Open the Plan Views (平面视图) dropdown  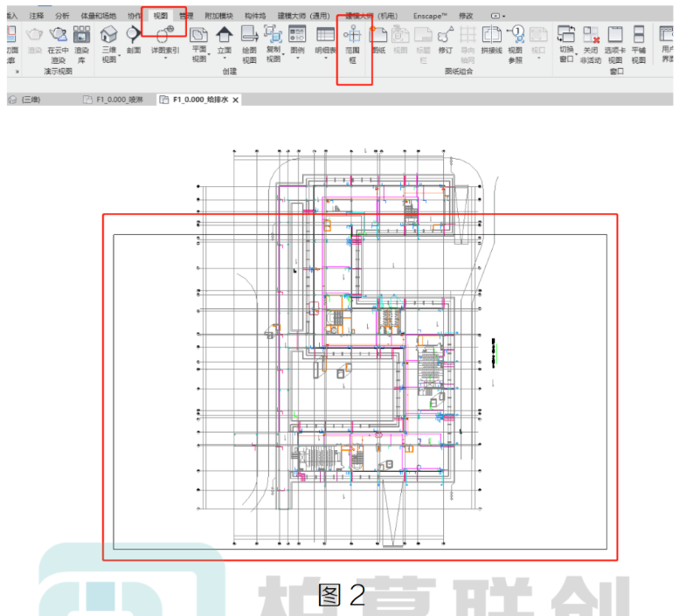tap(209, 55)
